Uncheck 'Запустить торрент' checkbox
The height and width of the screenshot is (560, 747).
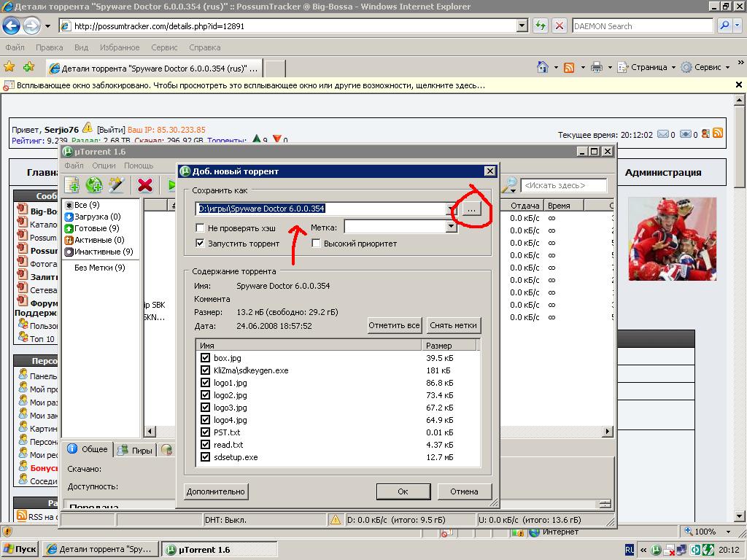point(201,244)
